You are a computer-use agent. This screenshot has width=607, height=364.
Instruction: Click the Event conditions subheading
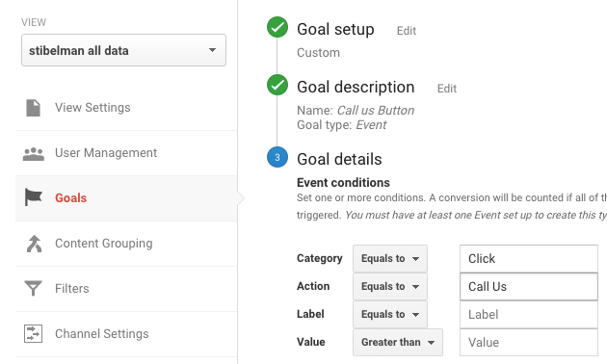(x=343, y=183)
